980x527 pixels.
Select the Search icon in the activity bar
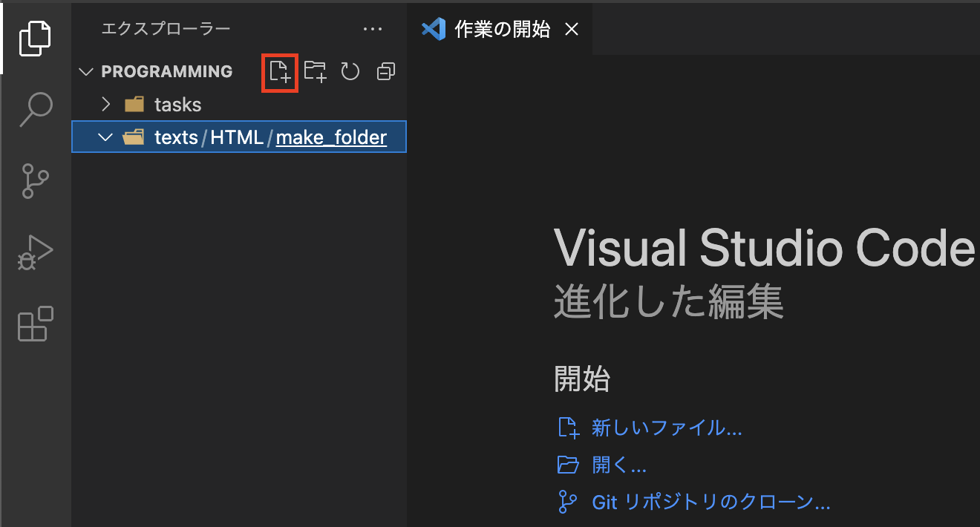coord(36,108)
